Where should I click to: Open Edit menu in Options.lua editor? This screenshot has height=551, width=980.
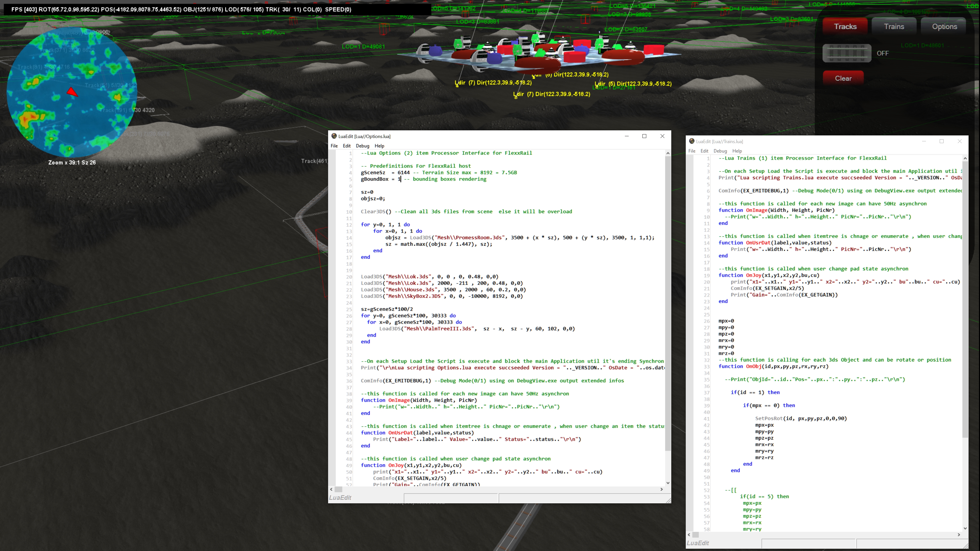click(x=346, y=146)
